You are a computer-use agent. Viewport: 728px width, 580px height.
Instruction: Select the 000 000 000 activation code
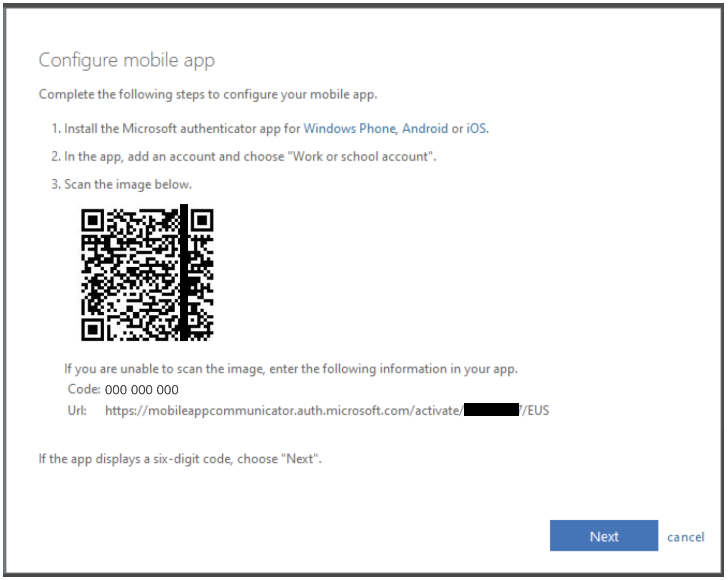tap(141, 390)
